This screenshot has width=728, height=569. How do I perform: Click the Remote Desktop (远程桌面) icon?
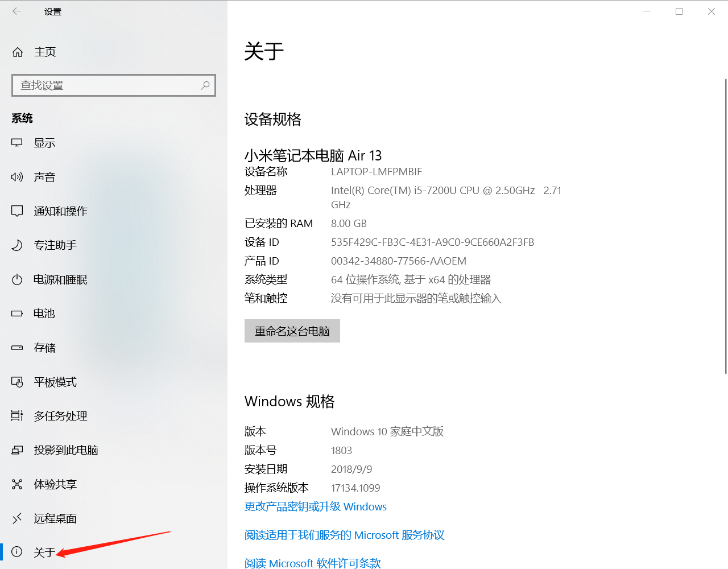17,518
